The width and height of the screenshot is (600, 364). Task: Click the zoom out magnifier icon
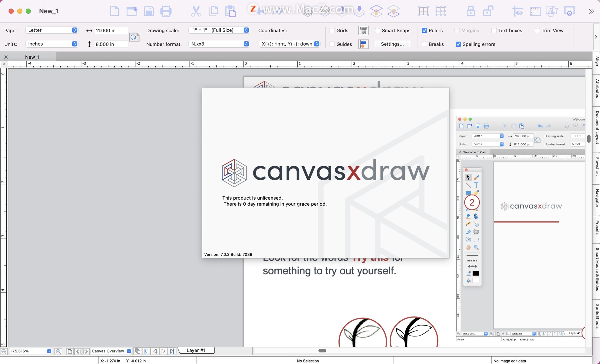coord(4,351)
